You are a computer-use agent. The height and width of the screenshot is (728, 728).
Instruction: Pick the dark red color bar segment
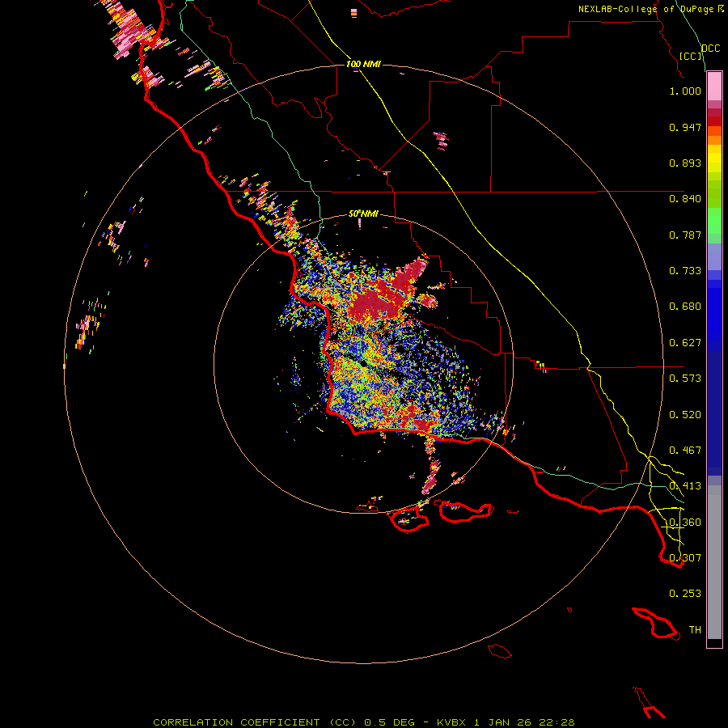pos(714,121)
